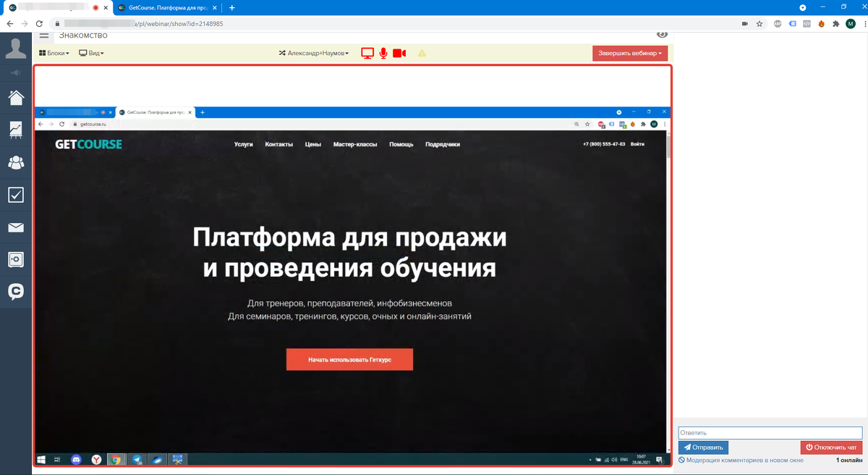868x475 pixels.
Task: Bookmark this page with the star icon
Action: tap(759, 24)
